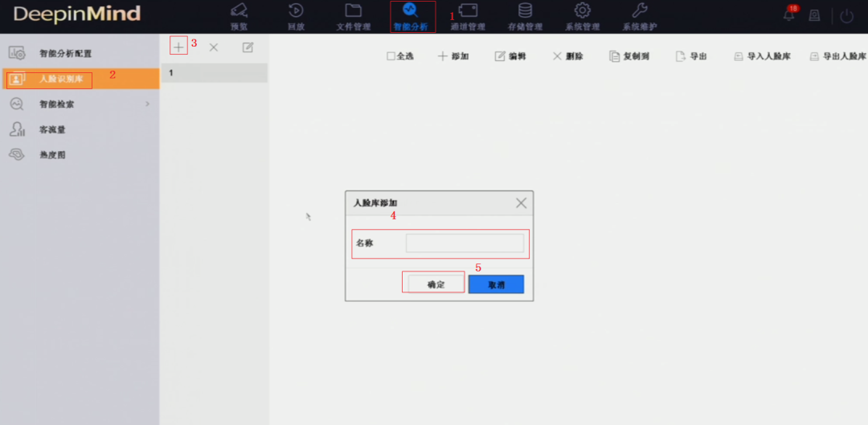868x425 pixels.
Task: Click the 名称 name input field
Action: (x=465, y=243)
